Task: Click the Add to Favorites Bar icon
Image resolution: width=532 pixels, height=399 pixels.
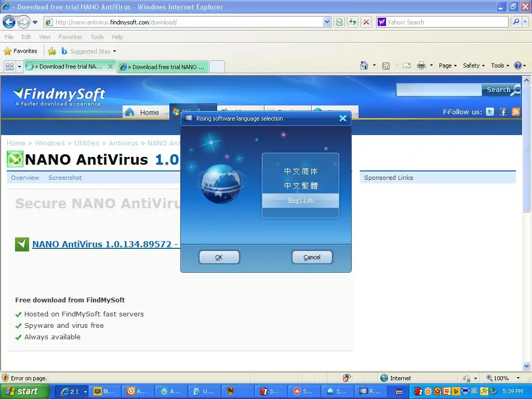Action: [x=52, y=51]
